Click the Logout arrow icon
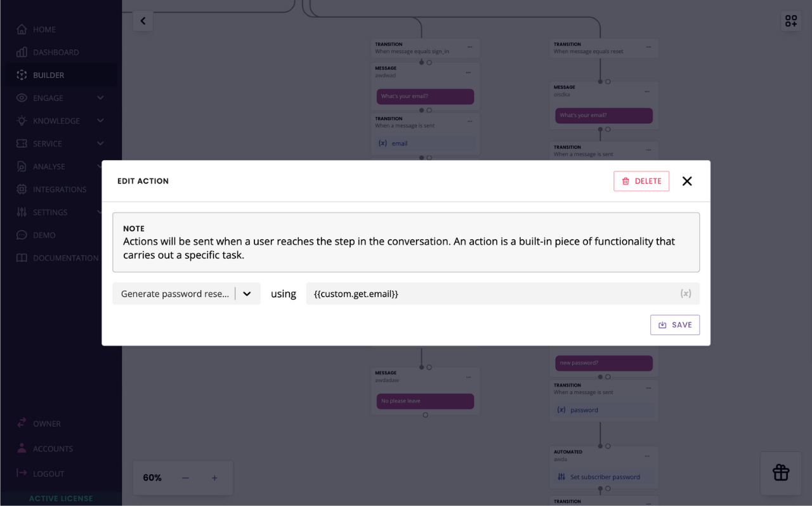This screenshot has height=506, width=812. pos(22,473)
